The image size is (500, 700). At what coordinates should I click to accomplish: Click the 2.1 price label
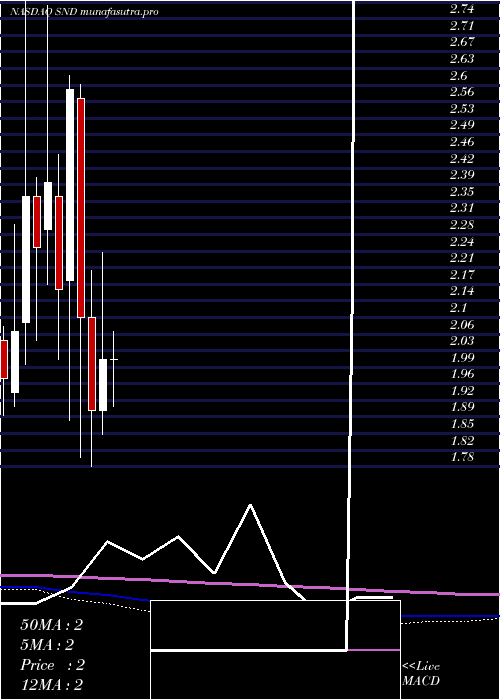pyautogui.click(x=458, y=308)
